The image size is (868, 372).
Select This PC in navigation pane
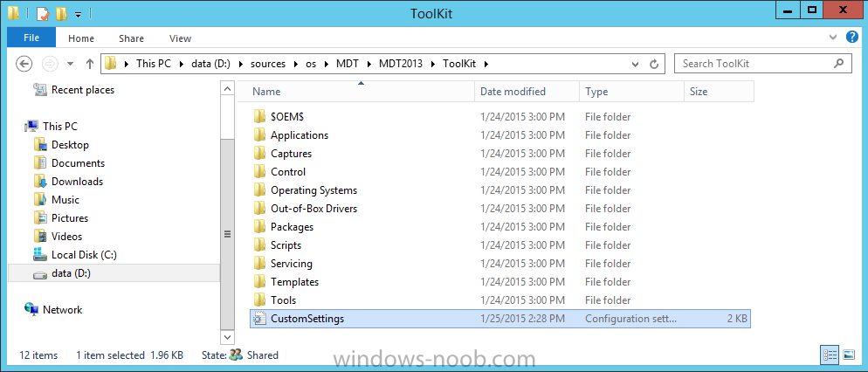click(x=60, y=127)
